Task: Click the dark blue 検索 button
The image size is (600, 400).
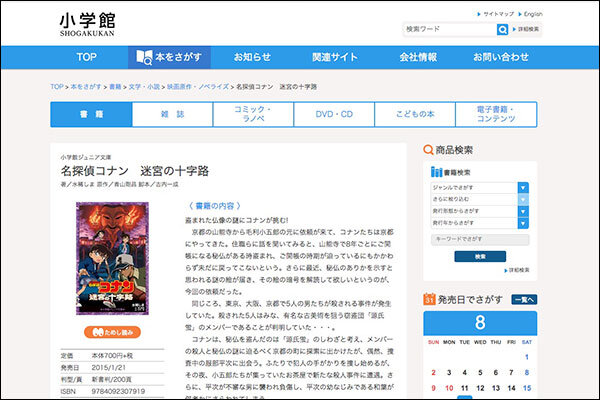Action: [480, 256]
